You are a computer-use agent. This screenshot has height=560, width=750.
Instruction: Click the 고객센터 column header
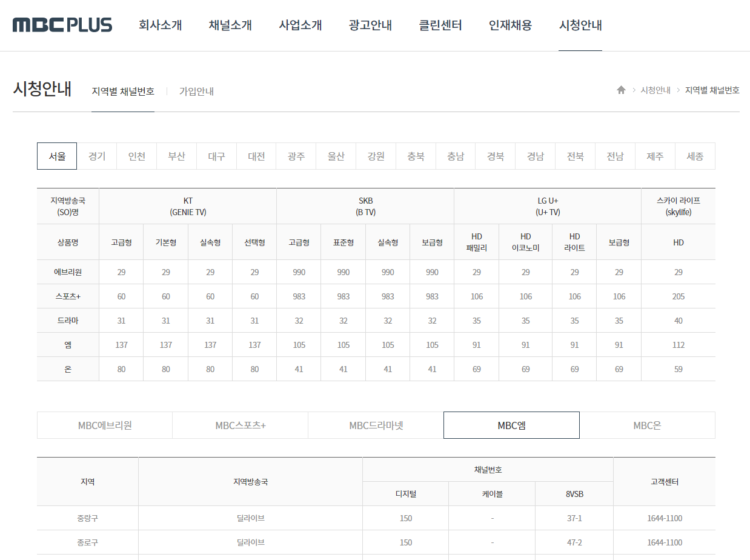[664, 482]
